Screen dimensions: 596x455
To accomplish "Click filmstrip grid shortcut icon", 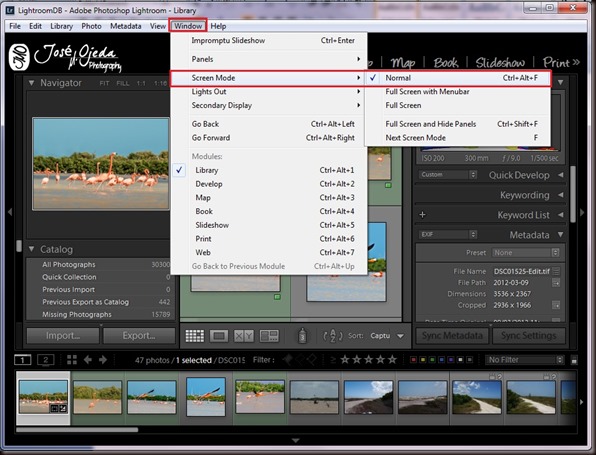I will click(71, 360).
